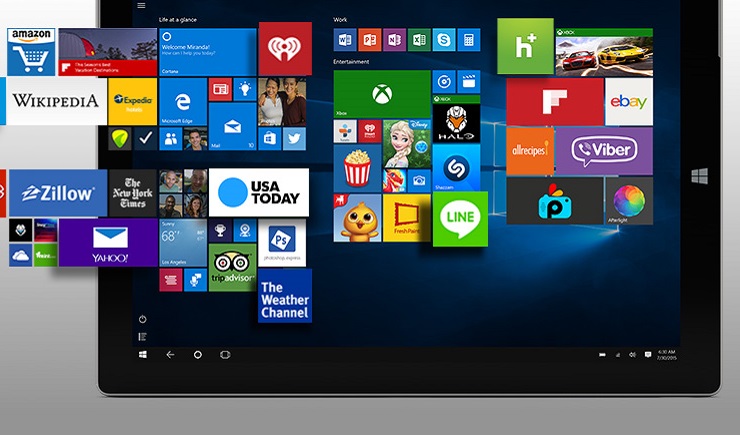Launch Skype tile
740x435 pixels.
[x=444, y=40]
